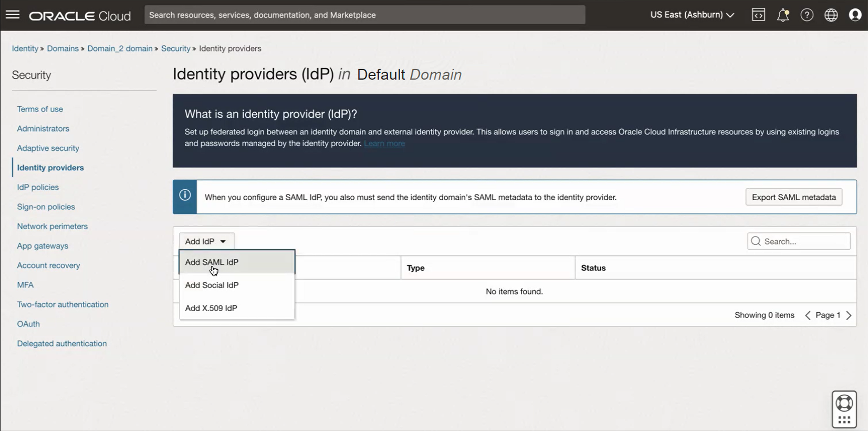Viewport: 868px width, 431px height.
Task: Open Network perimeters in the sidebar
Action: point(52,226)
